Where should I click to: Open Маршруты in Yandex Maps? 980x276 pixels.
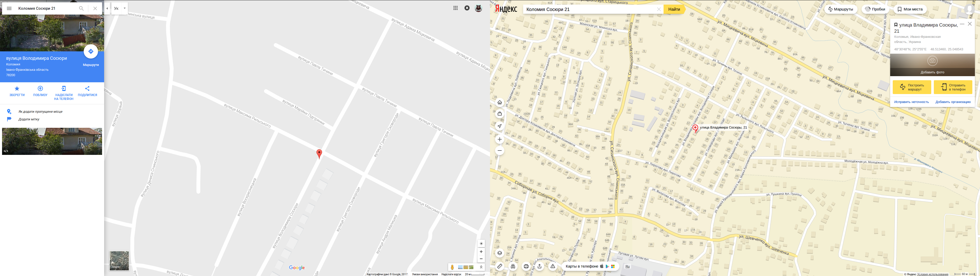point(841,9)
